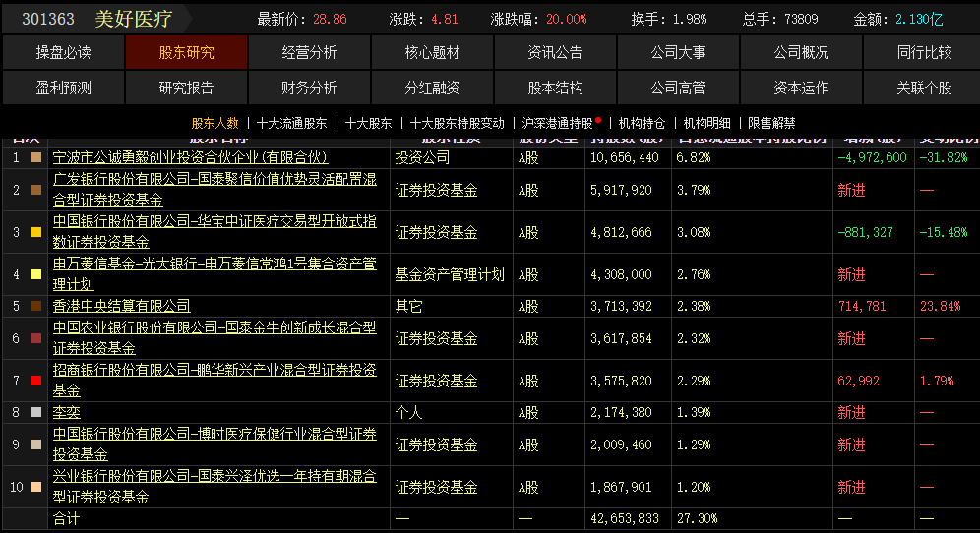Open the 财务分析 tab
The height and width of the screenshot is (533, 980).
(x=309, y=88)
